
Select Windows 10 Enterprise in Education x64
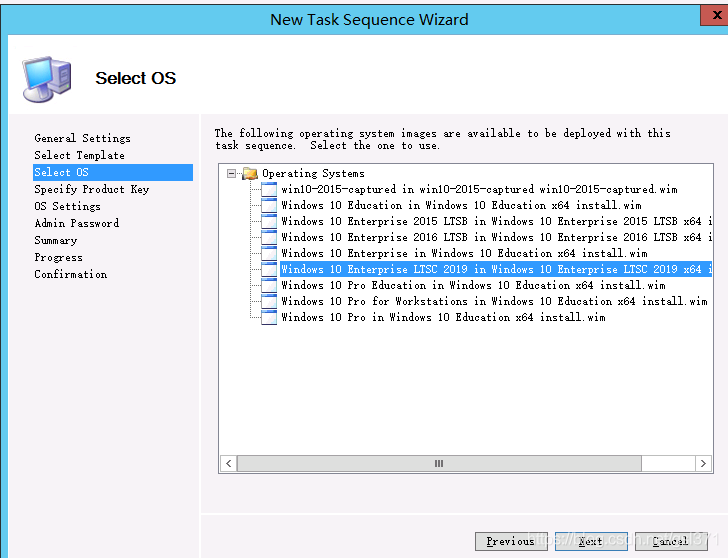464,253
